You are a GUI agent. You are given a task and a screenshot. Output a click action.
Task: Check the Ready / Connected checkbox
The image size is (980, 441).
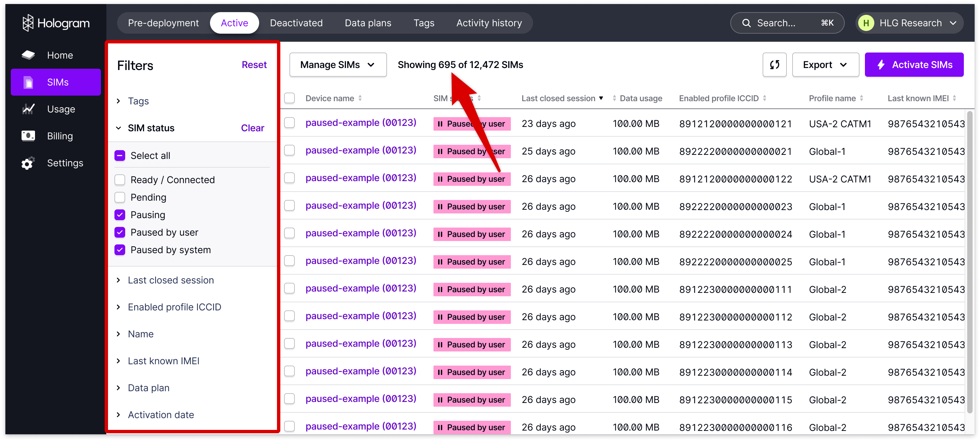click(120, 179)
